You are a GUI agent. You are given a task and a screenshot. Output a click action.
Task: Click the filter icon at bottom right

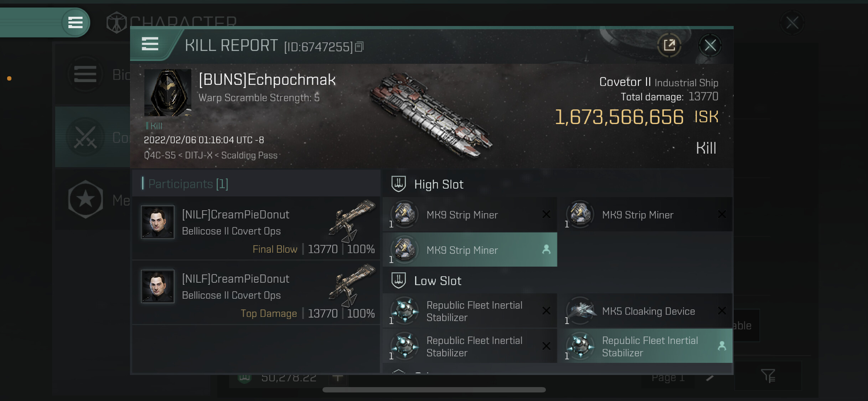click(768, 376)
